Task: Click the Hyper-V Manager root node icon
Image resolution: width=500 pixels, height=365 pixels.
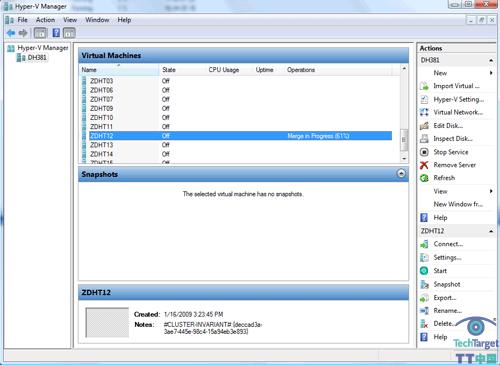Action: [x=11, y=48]
